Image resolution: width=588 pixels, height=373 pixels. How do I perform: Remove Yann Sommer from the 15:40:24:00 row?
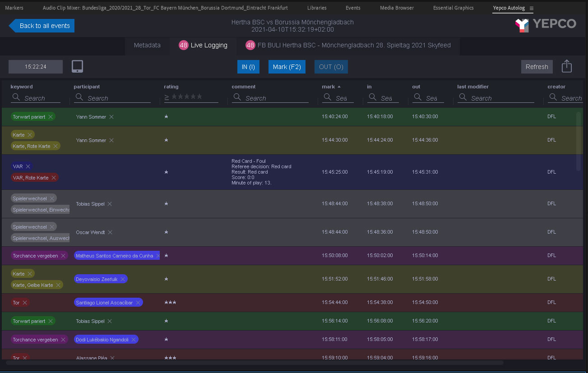click(x=111, y=117)
